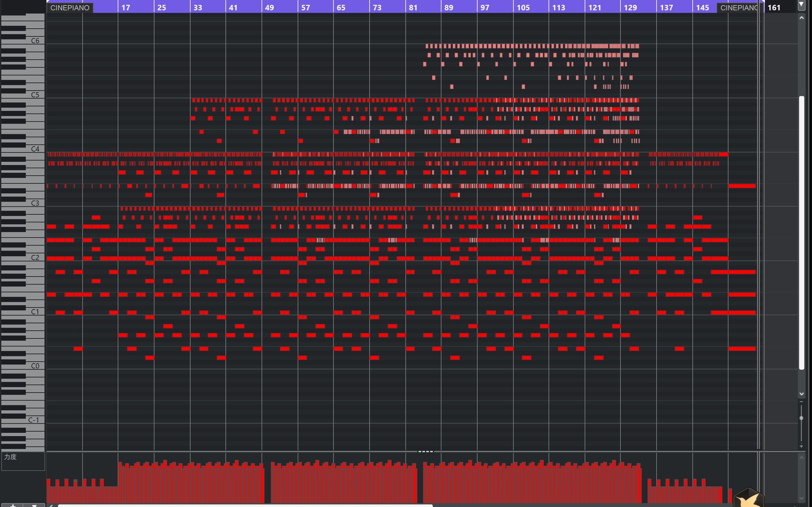Open the controller lane setup dropdown arrow
The width and height of the screenshot is (812, 507).
34,505
